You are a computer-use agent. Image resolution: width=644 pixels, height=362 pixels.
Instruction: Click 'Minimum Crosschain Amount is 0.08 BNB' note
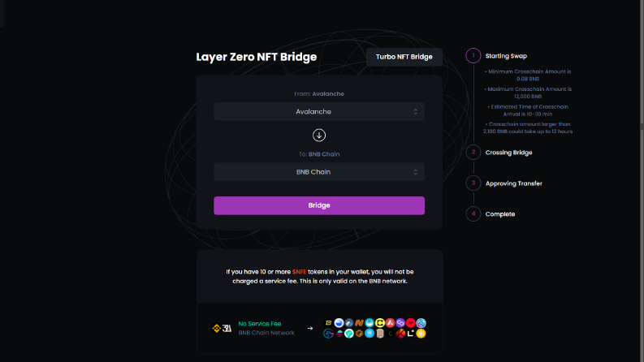pos(528,75)
